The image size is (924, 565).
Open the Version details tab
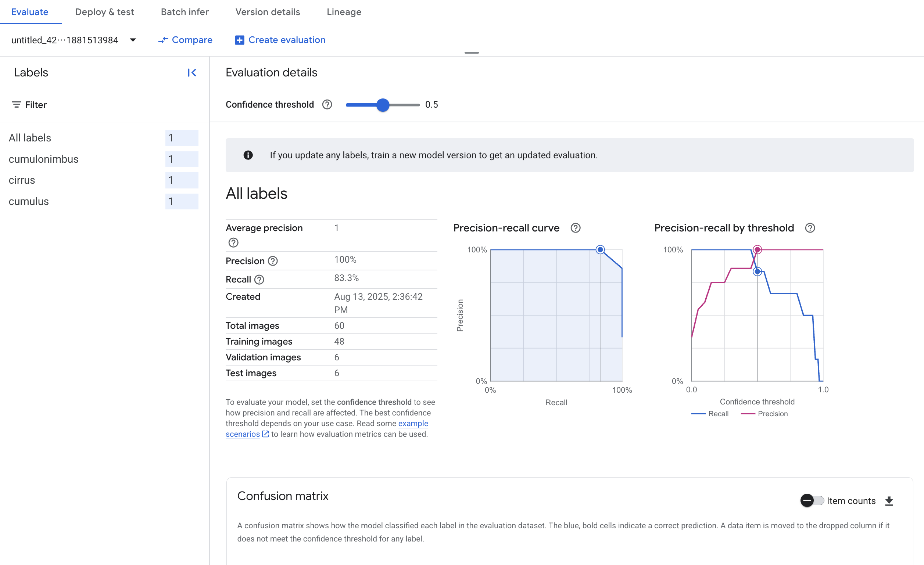click(267, 12)
